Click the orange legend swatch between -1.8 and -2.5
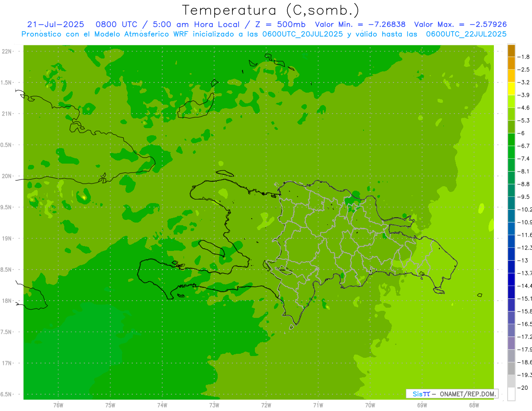This screenshot has width=532, height=411. point(511,63)
